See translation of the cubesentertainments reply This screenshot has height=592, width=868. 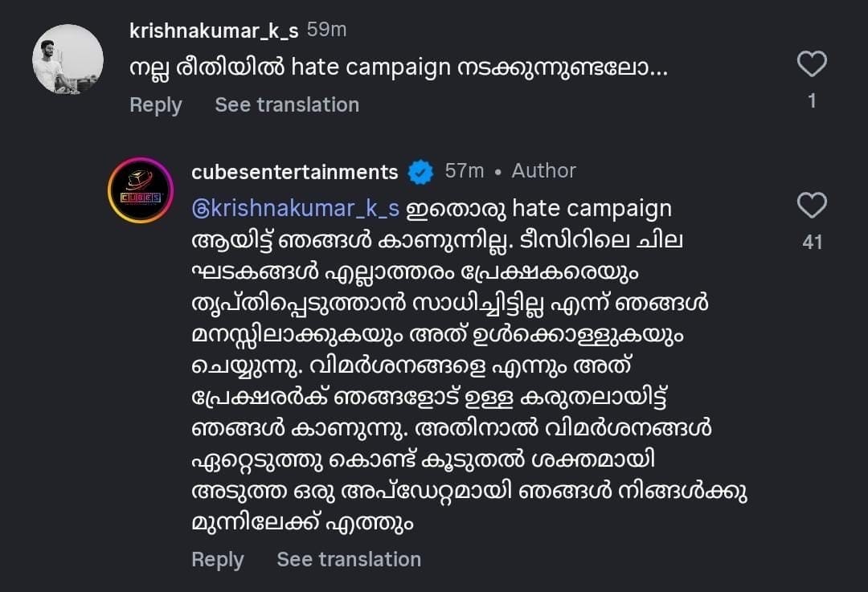(x=349, y=559)
